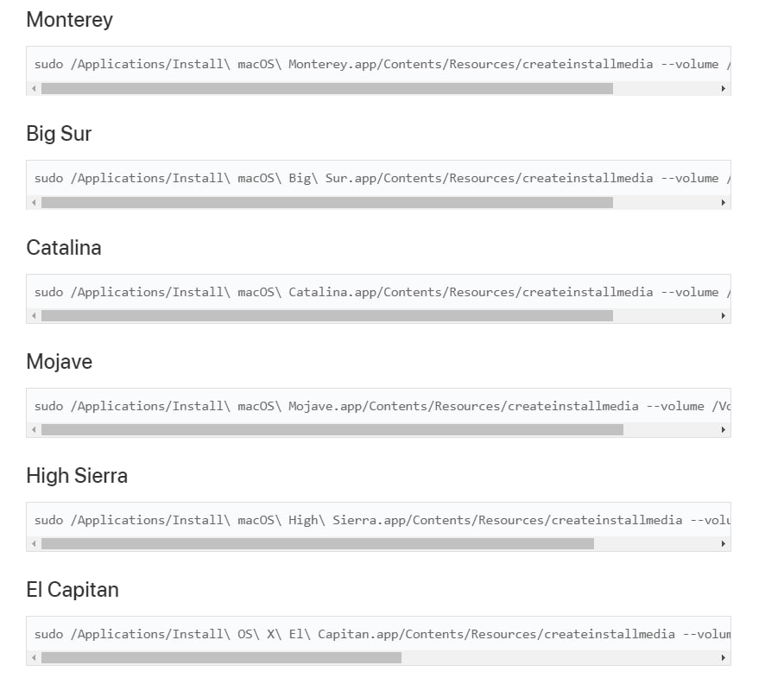Click the Monterey createinstallmedia command text

coord(382,64)
